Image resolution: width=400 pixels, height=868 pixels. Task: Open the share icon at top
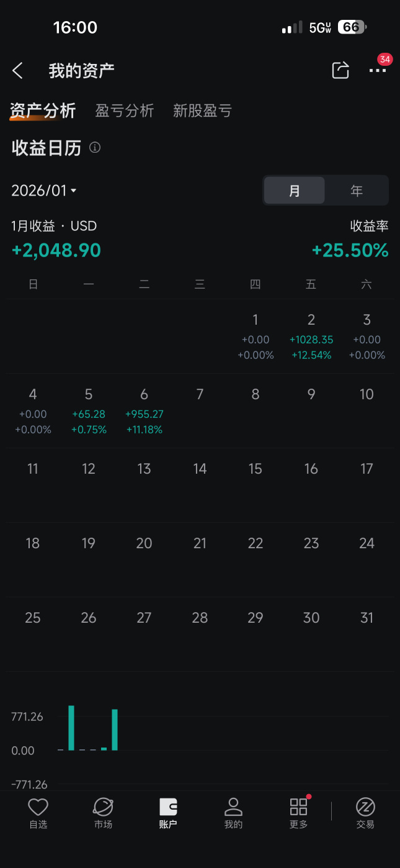tap(340, 70)
